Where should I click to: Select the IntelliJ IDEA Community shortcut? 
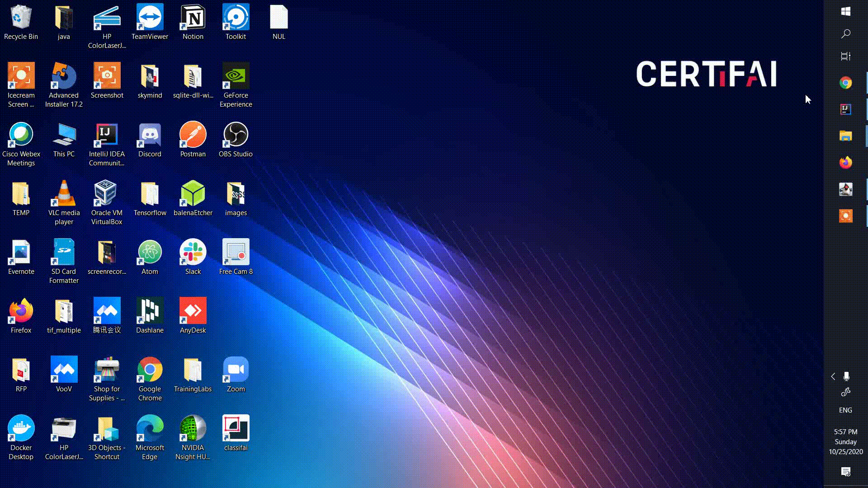click(x=107, y=135)
